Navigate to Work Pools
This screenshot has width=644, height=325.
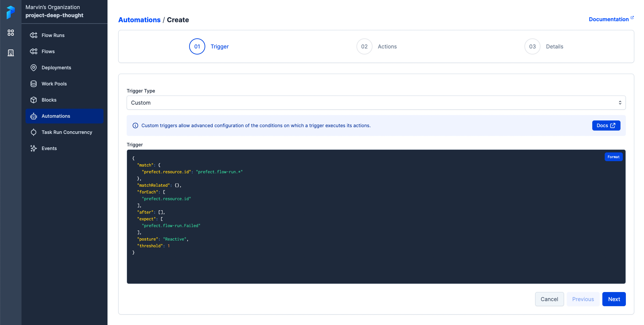coord(64,84)
